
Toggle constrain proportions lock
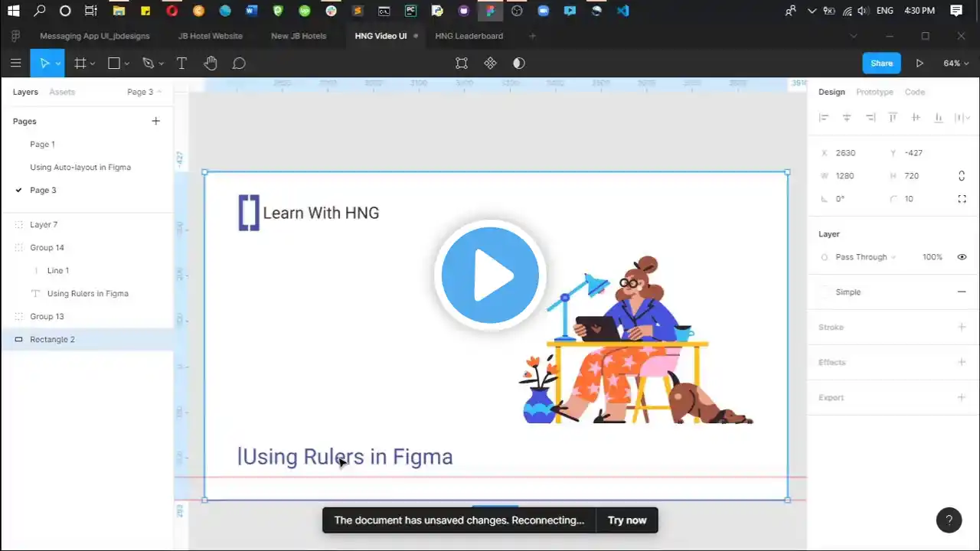pos(962,176)
